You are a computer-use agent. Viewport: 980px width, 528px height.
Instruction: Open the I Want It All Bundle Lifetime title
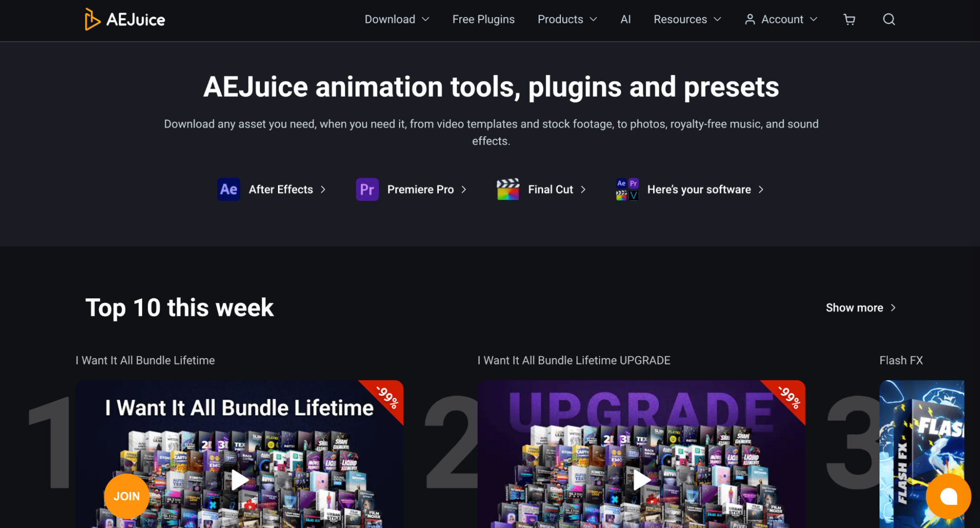[x=145, y=360]
